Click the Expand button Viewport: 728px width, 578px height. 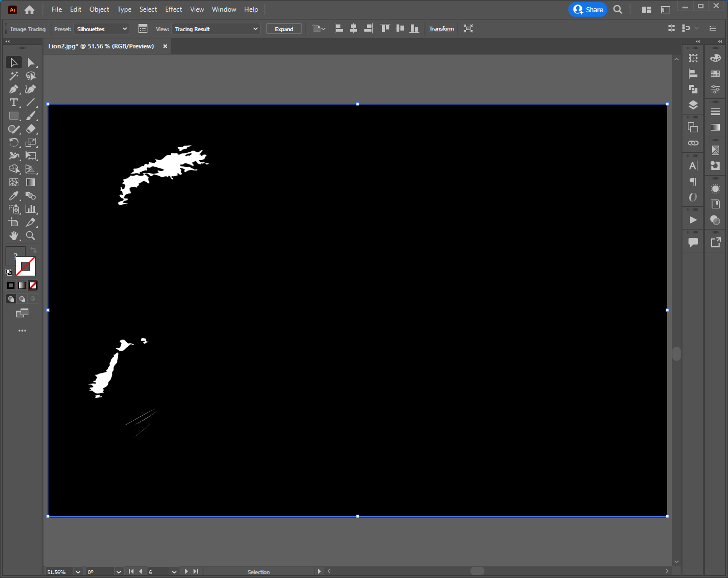[x=284, y=29]
